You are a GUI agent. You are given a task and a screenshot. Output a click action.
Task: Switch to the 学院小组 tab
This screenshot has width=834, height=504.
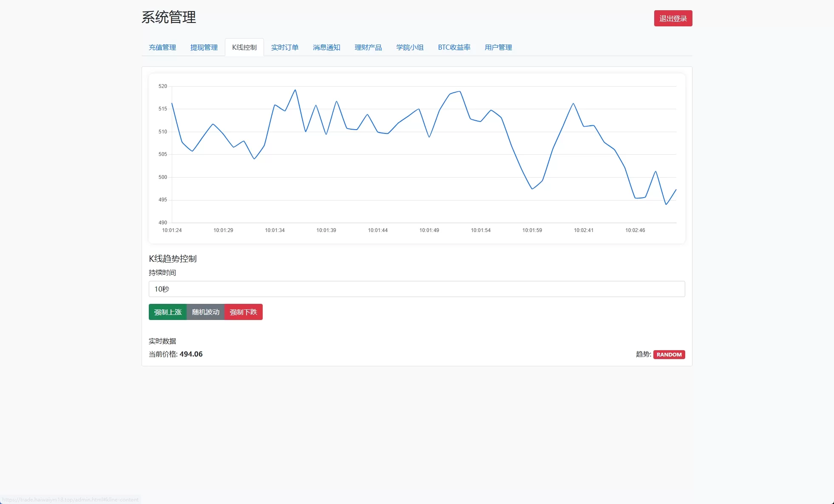pos(410,47)
